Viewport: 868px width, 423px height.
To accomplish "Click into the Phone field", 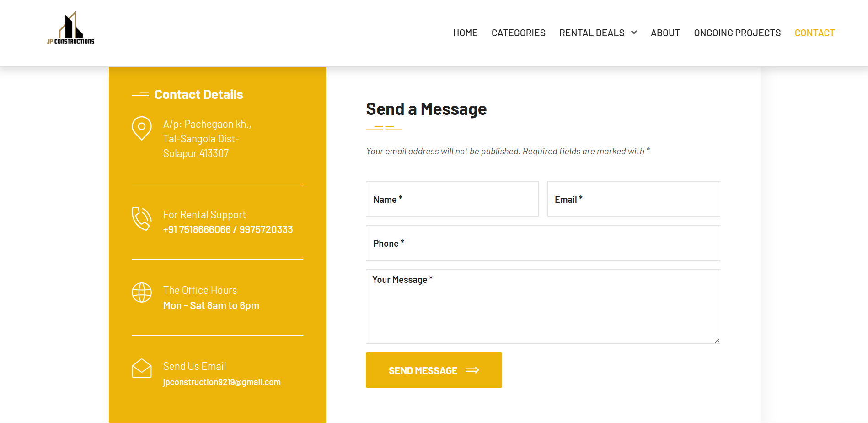I will (543, 243).
